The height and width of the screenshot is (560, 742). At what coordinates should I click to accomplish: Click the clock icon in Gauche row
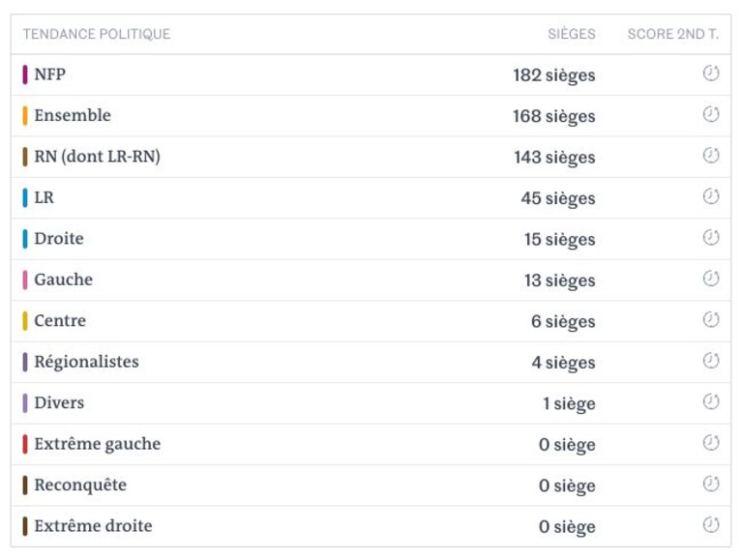click(711, 279)
